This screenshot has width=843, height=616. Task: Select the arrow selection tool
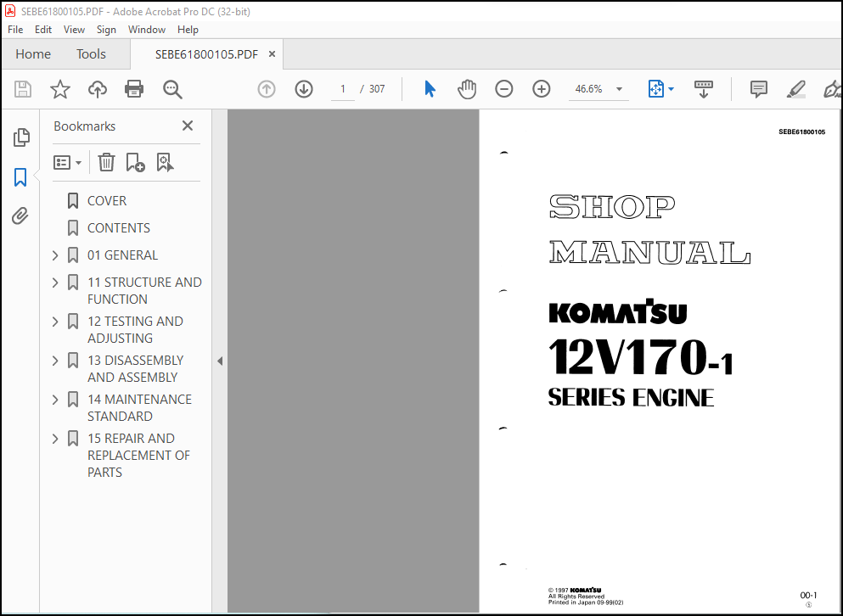pyautogui.click(x=430, y=89)
